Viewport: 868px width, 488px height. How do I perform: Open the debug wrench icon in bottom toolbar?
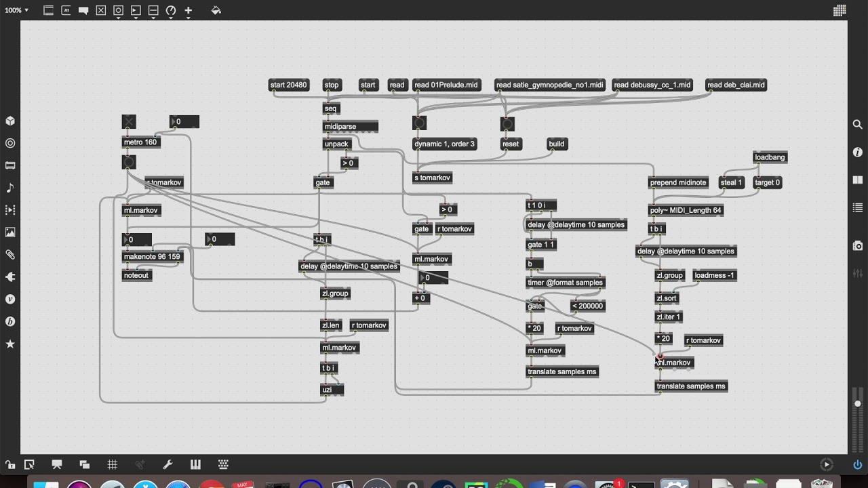click(x=167, y=464)
